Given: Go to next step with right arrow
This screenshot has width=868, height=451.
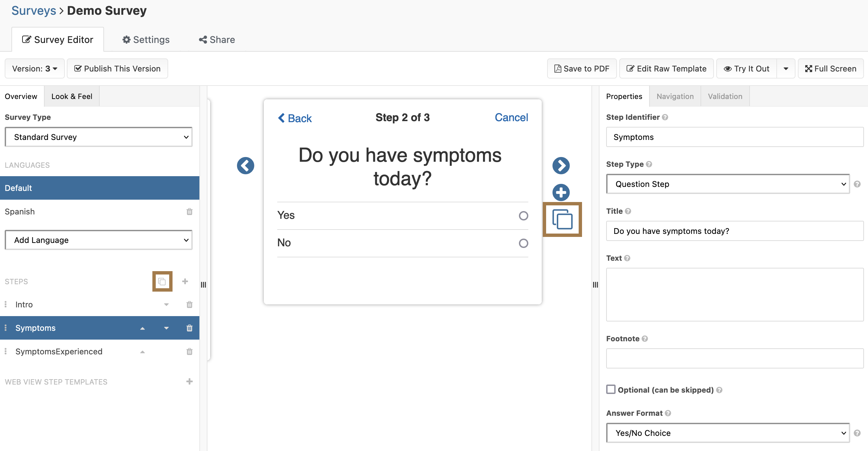Looking at the screenshot, I should [x=561, y=165].
